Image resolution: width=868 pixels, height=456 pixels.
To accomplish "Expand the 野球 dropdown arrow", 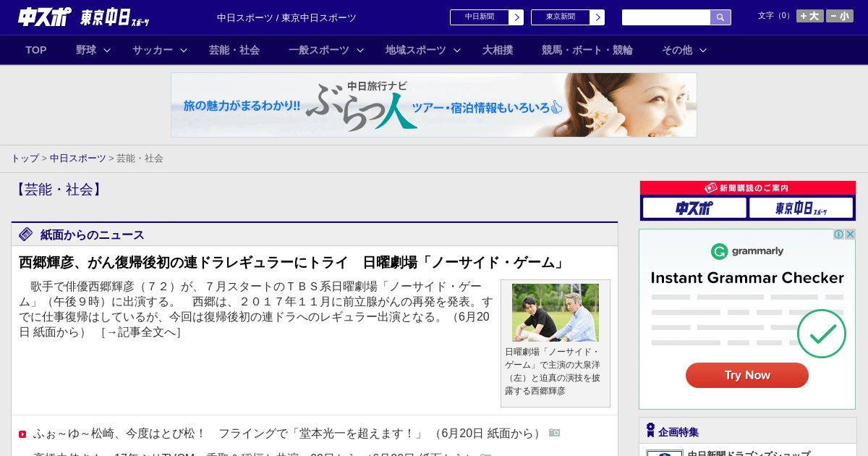I will (x=107, y=50).
